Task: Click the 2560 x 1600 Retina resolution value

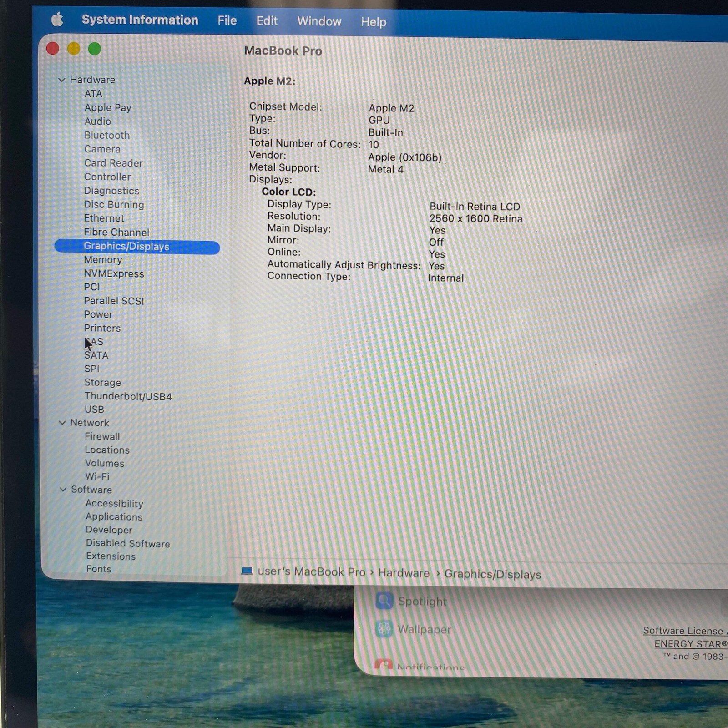Action: [x=476, y=219]
